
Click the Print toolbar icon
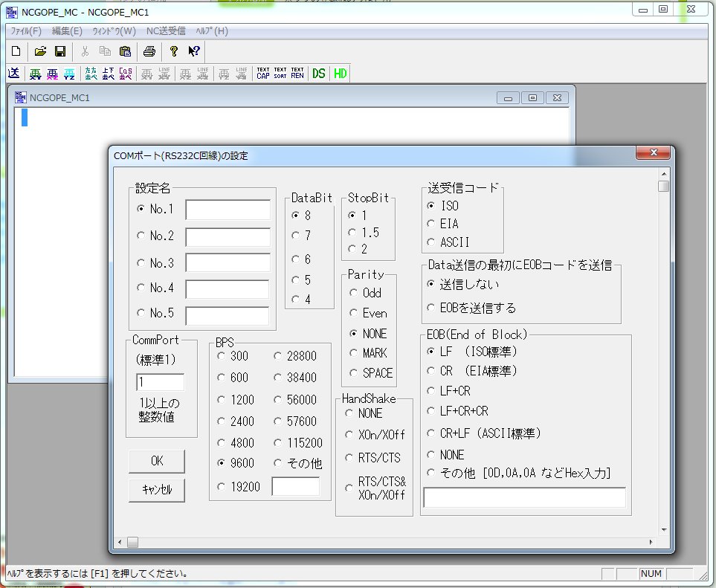(x=149, y=51)
